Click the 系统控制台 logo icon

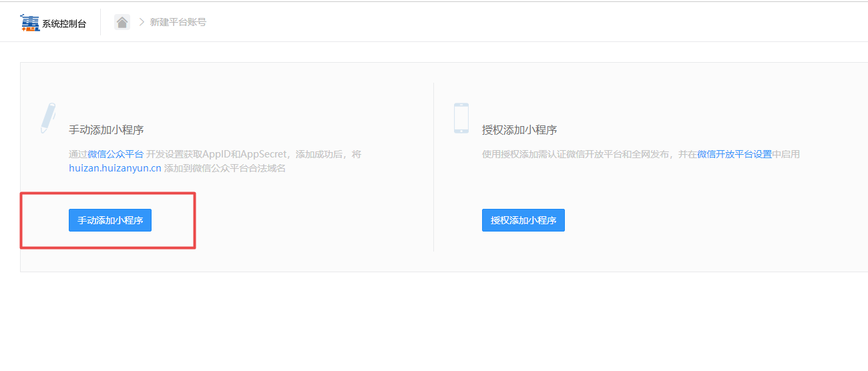[30, 23]
